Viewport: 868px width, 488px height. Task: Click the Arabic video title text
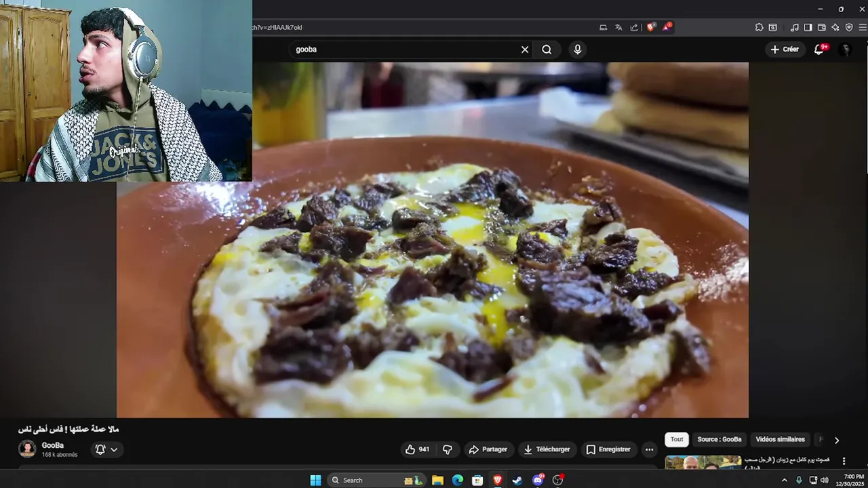[68, 429]
